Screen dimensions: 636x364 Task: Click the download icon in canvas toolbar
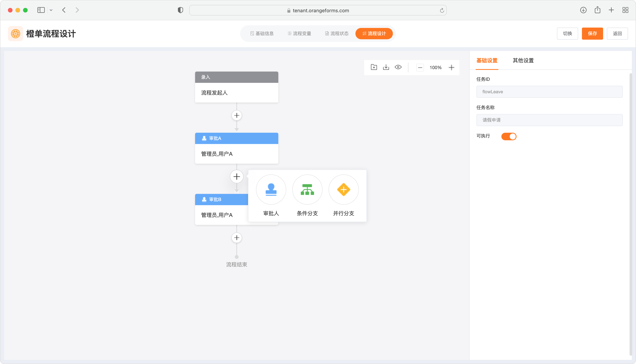coord(386,67)
